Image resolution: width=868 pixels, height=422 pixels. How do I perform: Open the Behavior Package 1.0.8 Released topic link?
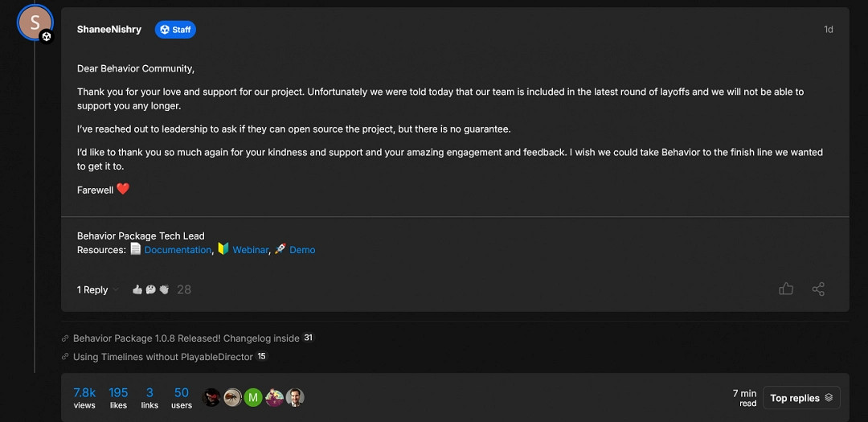pos(186,338)
